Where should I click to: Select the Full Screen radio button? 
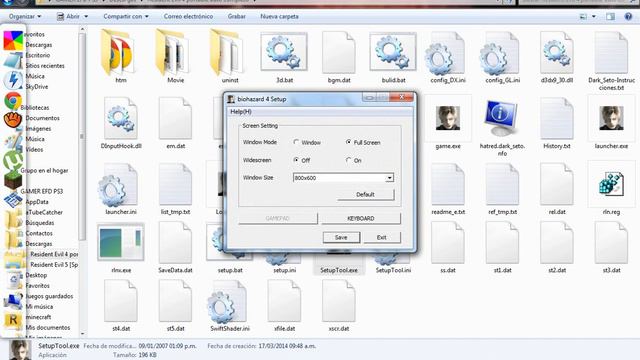[x=348, y=142]
